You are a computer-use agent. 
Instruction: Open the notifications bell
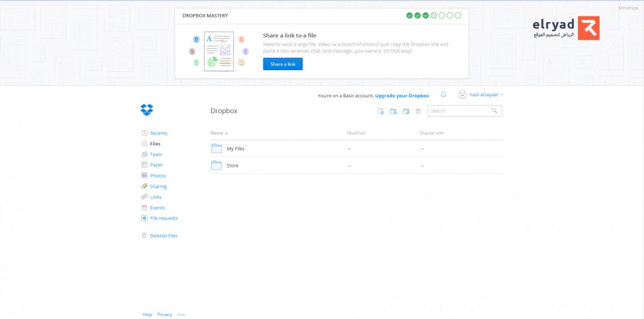pyautogui.click(x=443, y=94)
